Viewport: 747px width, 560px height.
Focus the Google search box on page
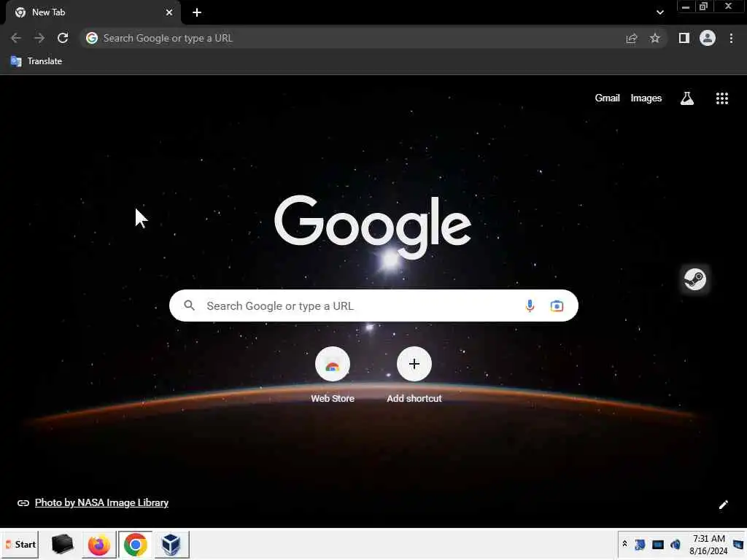click(x=373, y=306)
